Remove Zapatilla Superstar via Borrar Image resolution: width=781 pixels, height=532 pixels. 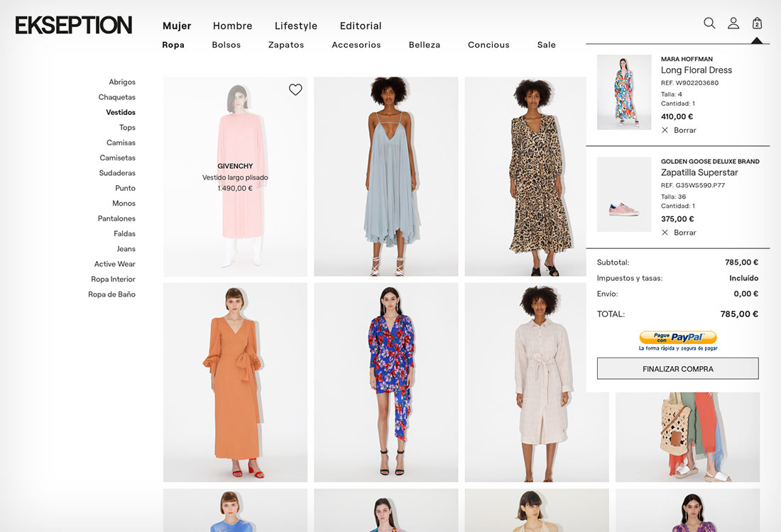679,233
